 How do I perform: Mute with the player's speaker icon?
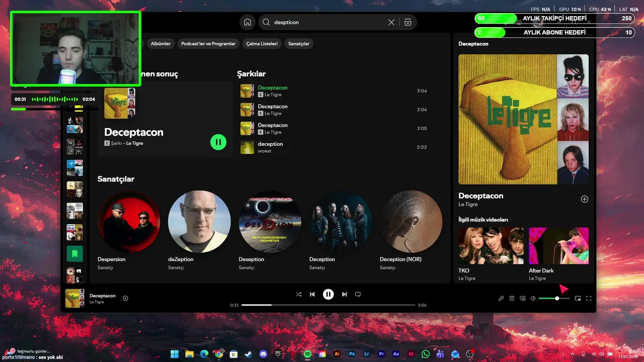[533, 298]
